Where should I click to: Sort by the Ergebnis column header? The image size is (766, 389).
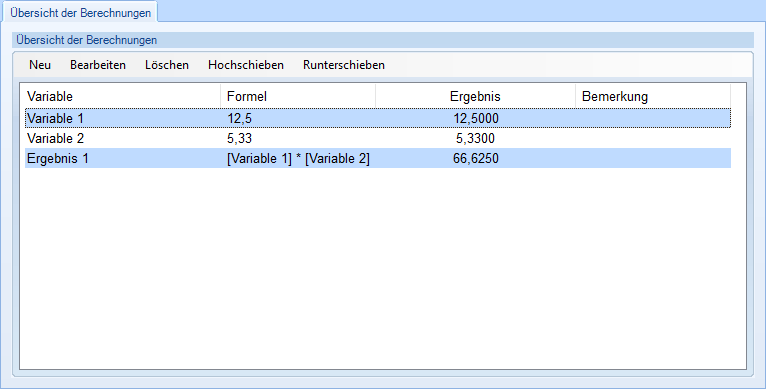[475, 96]
